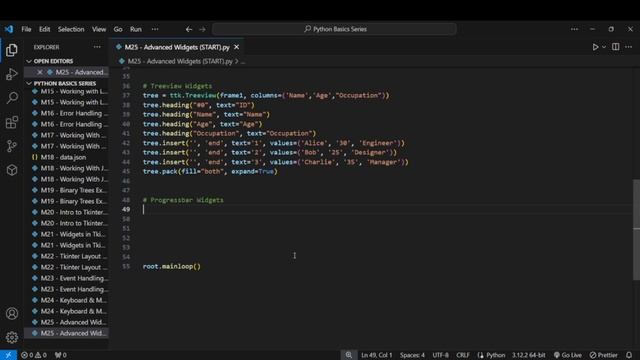Start Go Live server
This screenshot has height=360, width=640.
pos(567,355)
